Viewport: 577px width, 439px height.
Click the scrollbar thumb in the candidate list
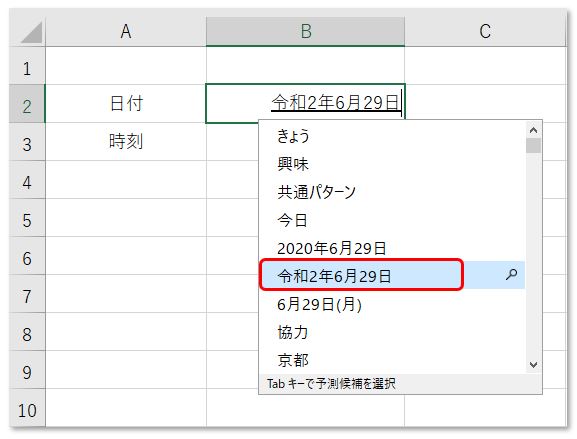pyautogui.click(x=533, y=145)
